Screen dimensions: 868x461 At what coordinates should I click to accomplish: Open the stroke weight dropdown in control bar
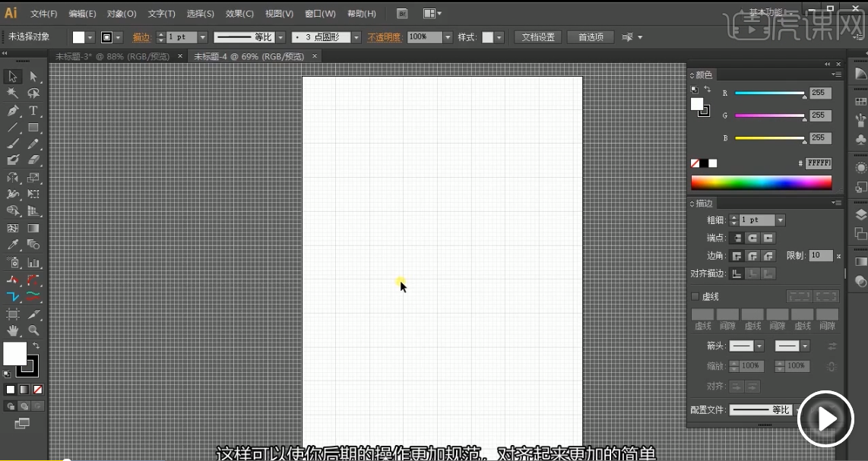[x=202, y=37]
